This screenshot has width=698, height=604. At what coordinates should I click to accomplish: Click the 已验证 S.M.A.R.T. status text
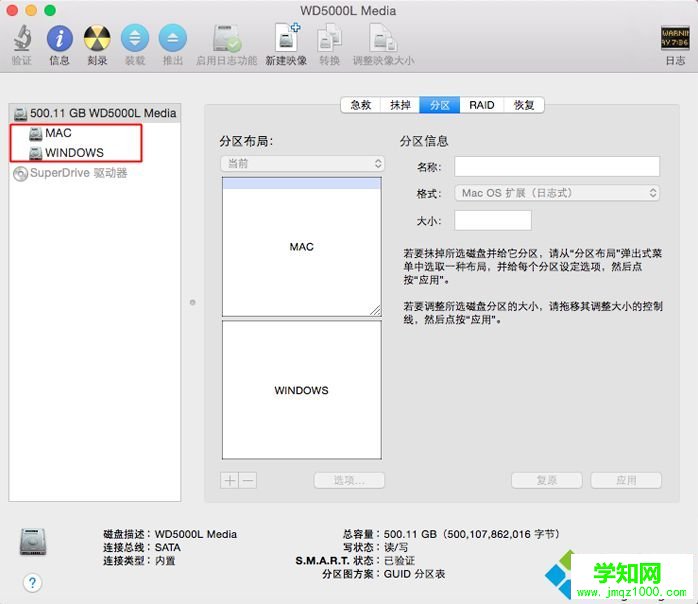pyautogui.click(x=399, y=560)
